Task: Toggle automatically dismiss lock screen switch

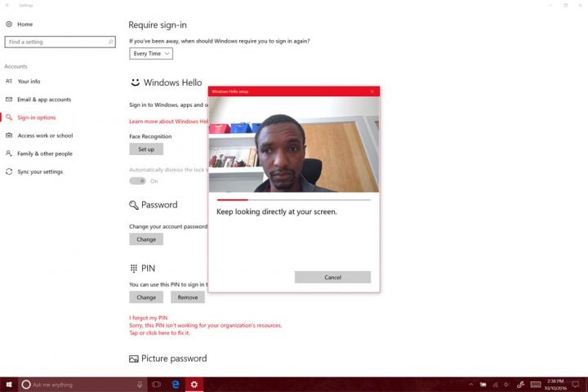Action: [x=138, y=180]
